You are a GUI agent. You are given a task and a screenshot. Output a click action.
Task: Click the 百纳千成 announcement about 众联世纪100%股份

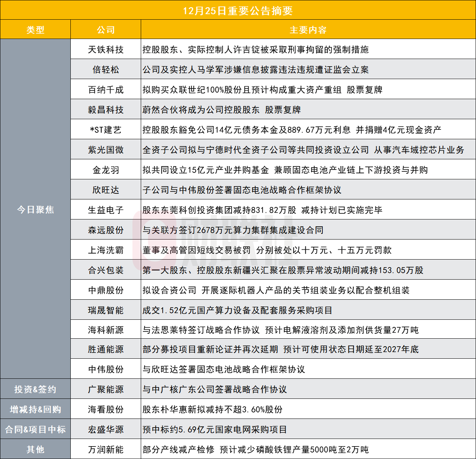(262, 90)
